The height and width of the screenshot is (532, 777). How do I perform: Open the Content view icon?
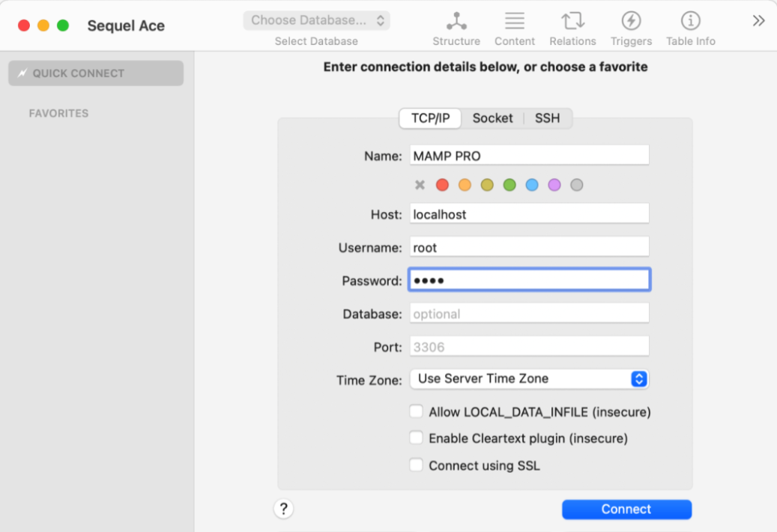pos(514,21)
